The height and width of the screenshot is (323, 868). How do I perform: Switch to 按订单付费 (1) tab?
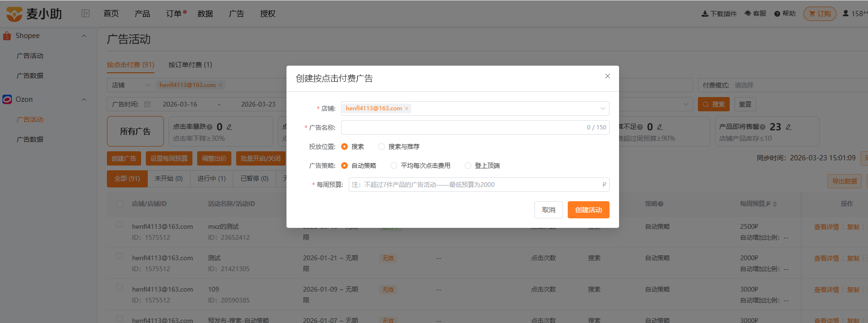coord(191,65)
